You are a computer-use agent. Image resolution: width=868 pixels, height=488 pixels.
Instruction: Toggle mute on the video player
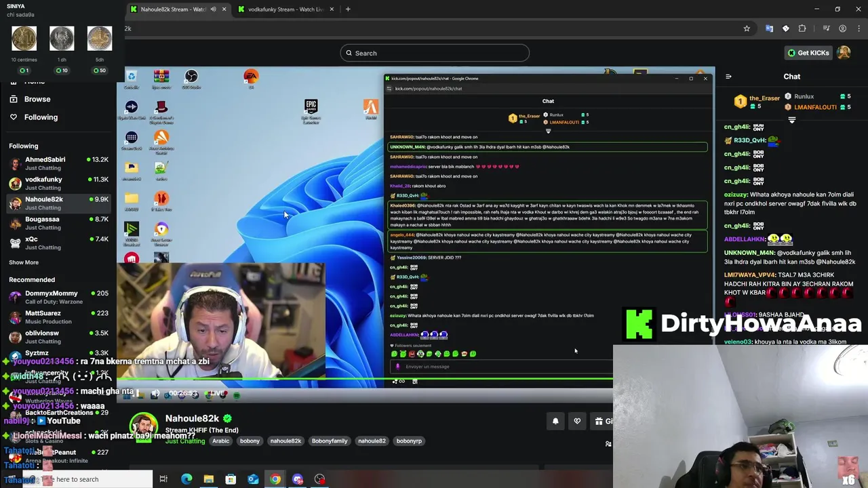pos(155,393)
